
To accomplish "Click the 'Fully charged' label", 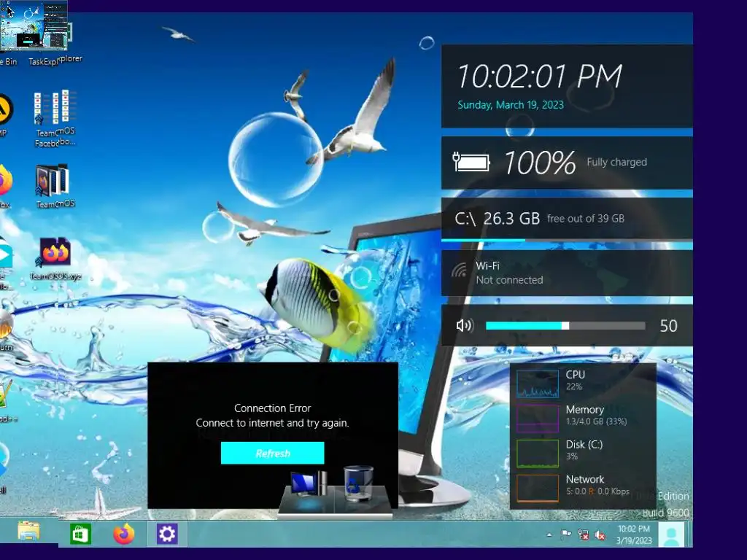I will click(616, 162).
